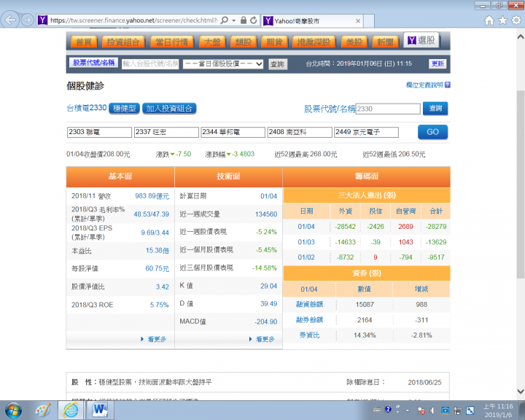Image resolution: width=525 pixels, height=420 pixels.
Task: Click the MACD值 -204.90 value
Action: pos(266,322)
